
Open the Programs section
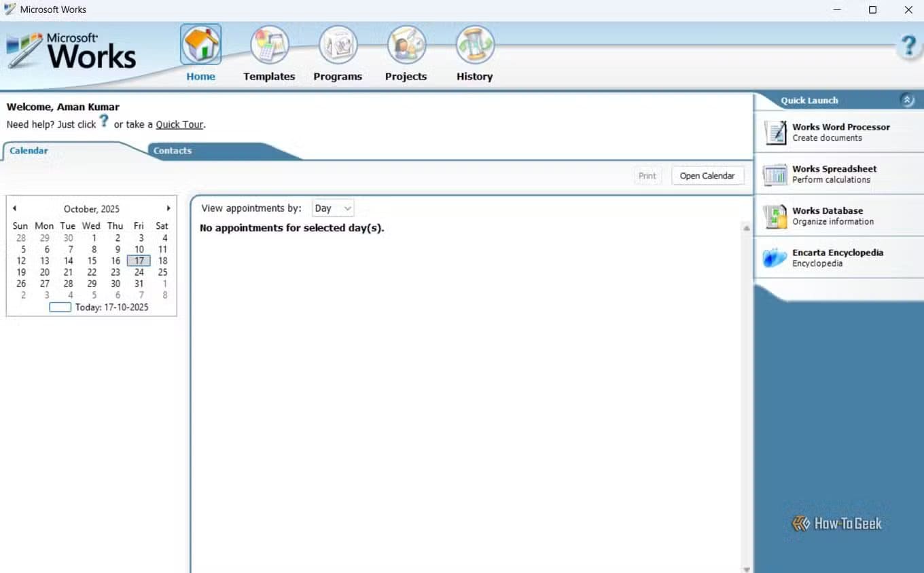point(338,54)
